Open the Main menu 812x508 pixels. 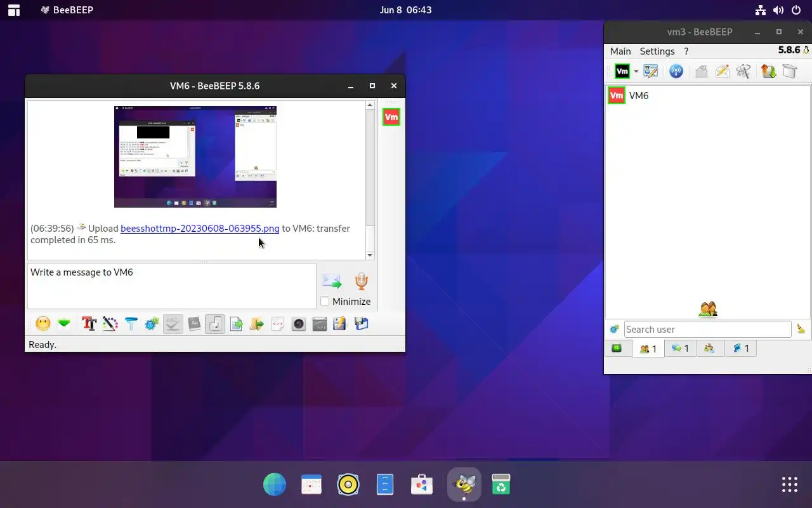(620, 51)
